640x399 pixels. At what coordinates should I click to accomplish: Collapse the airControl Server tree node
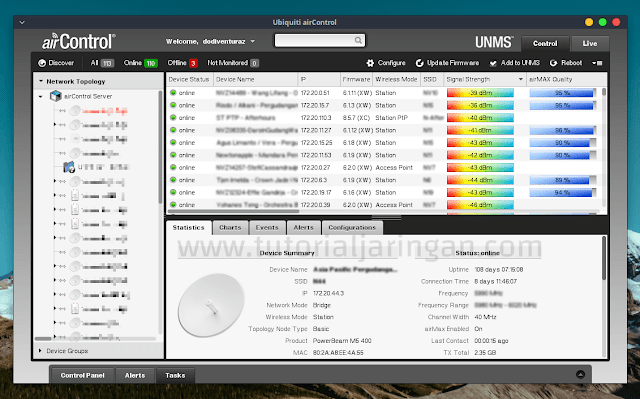coord(40,97)
